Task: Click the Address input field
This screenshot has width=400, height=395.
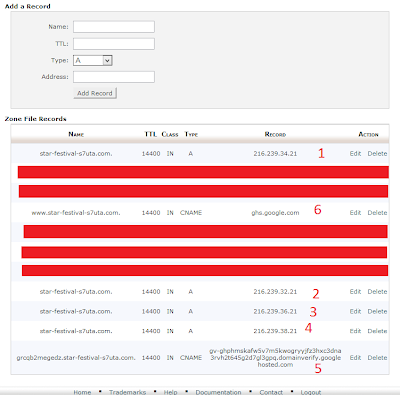Action: tap(114, 77)
